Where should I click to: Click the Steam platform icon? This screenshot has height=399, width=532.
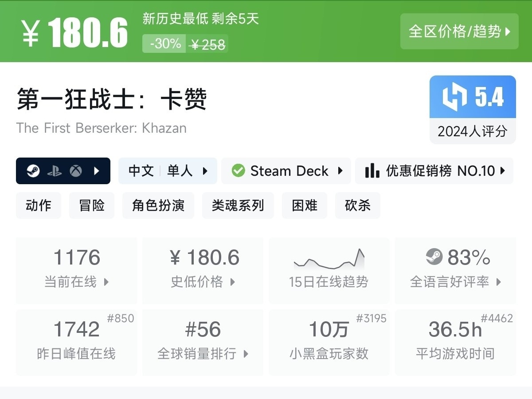click(33, 171)
